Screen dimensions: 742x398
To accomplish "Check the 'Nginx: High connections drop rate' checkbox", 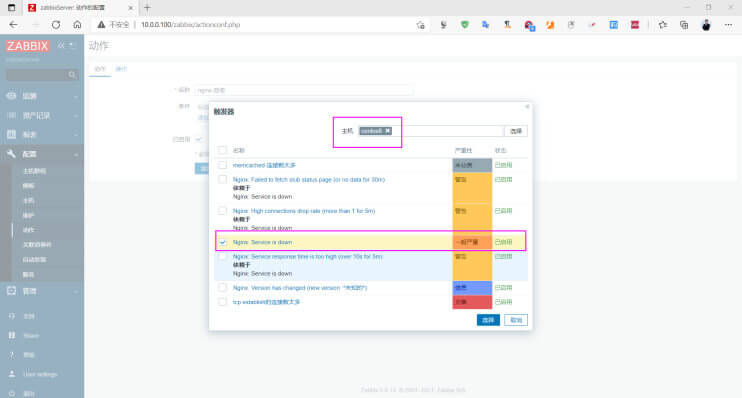I will pyautogui.click(x=222, y=211).
